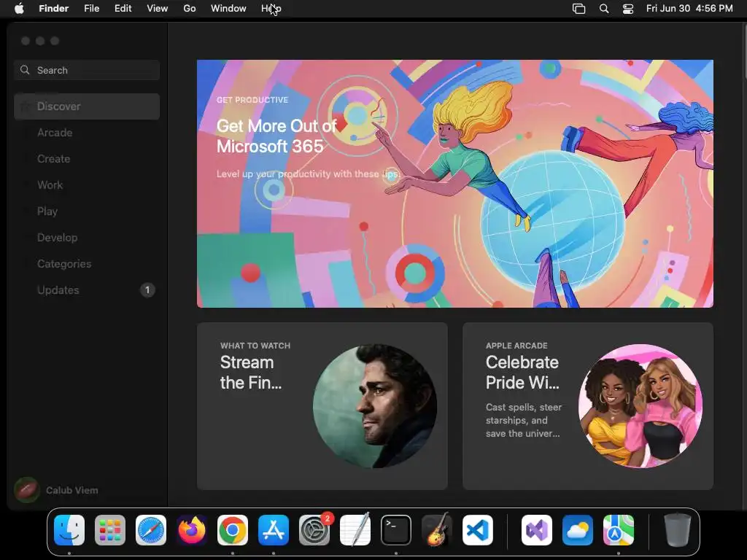Click the App Store Search field
This screenshot has height=560, width=747.
tap(87, 70)
